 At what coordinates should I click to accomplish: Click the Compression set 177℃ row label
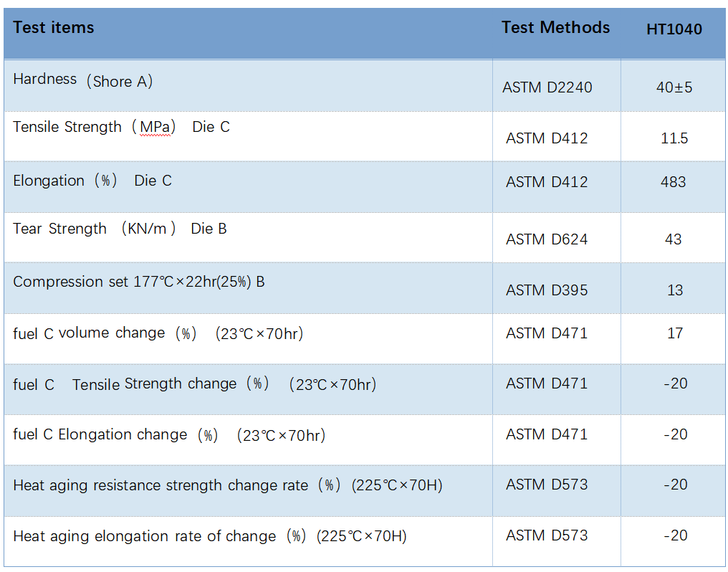click(x=139, y=282)
